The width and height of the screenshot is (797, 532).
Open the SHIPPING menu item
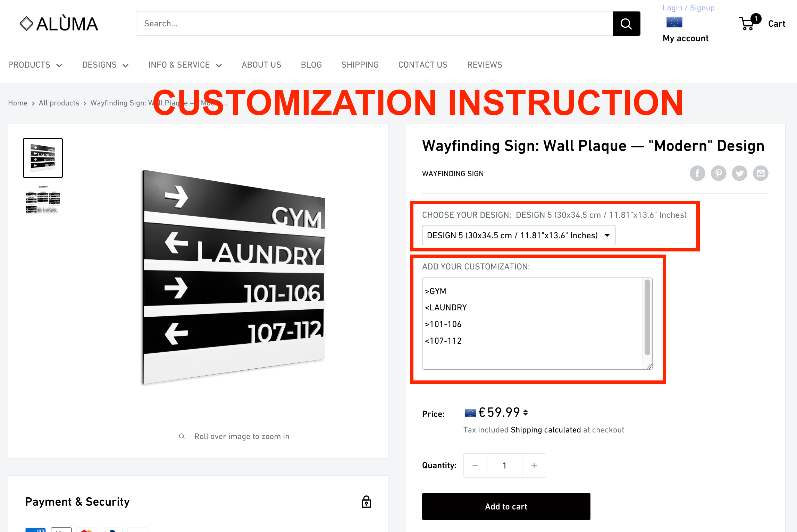[x=360, y=65]
